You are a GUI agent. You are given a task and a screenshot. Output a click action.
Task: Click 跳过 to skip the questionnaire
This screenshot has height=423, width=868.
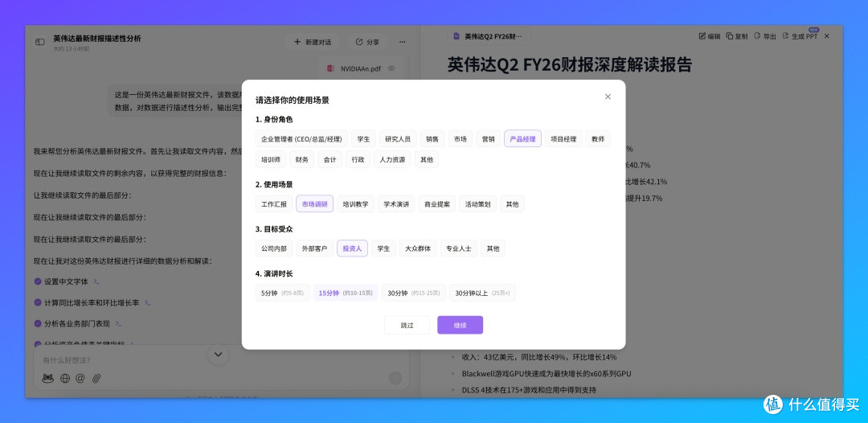pos(407,325)
